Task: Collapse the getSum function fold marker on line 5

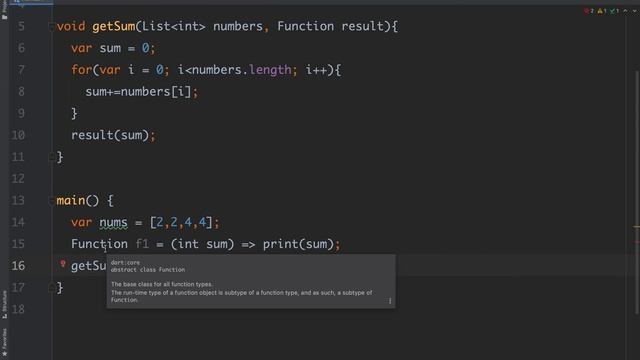Action: point(51,27)
